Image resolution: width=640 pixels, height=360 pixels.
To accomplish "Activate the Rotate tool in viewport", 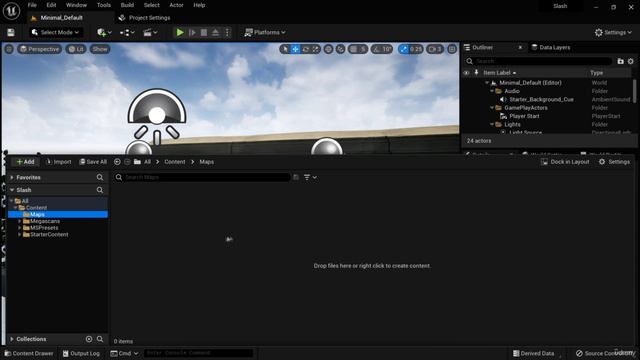I will pos(305,49).
